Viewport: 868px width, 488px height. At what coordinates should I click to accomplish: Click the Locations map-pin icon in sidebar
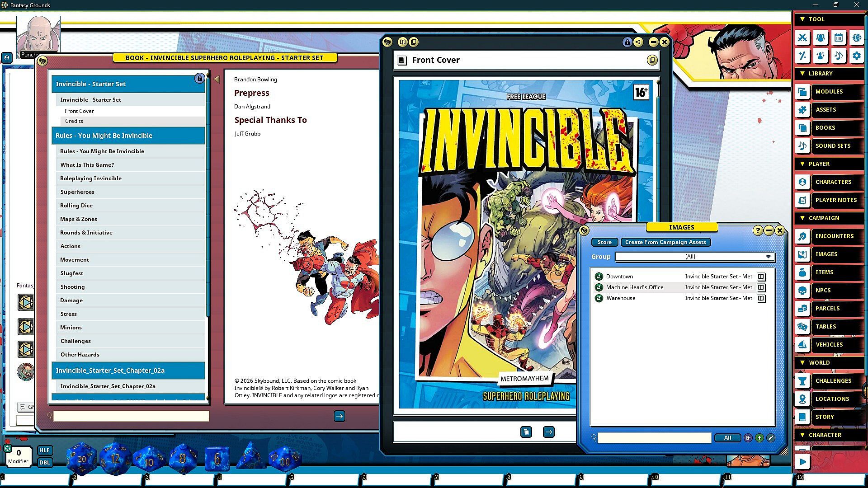pos(802,399)
